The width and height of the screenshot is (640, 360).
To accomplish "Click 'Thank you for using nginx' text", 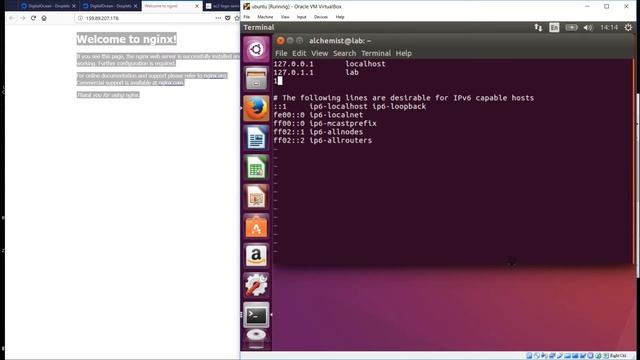I will pyautogui.click(x=108, y=95).
